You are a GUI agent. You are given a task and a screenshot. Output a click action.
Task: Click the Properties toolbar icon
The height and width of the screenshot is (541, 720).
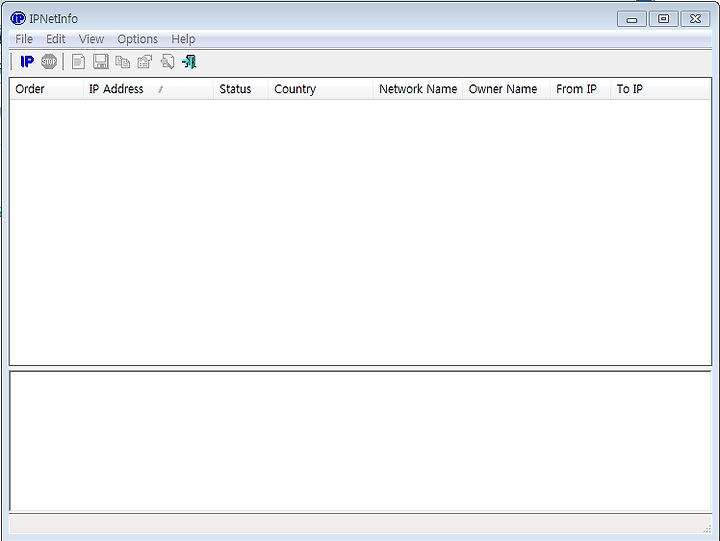(145, 62)
